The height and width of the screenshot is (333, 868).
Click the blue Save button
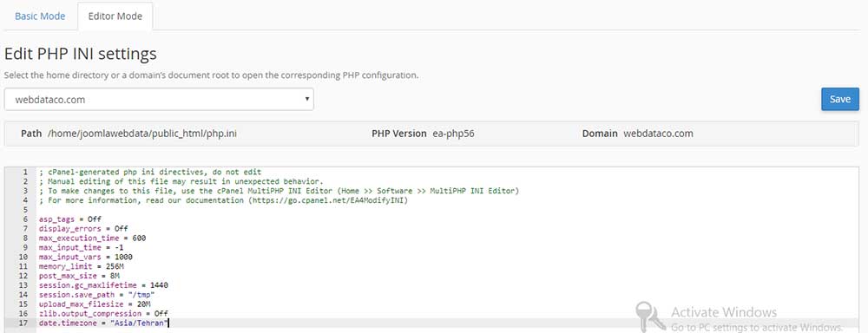(x=839, y=99)
